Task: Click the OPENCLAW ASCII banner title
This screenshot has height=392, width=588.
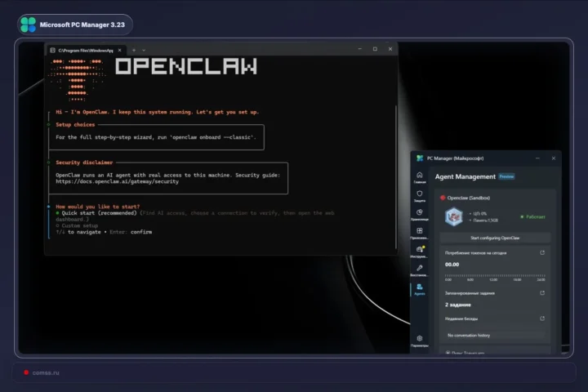Action: pos(186,66)
